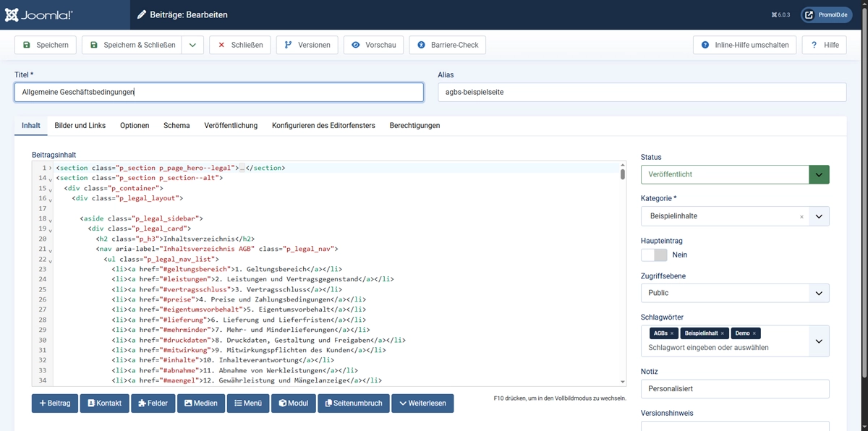Run the Barriere-Check
This screenshot has width=868, height=431.
pyautogui.click(x=448, y=44)
